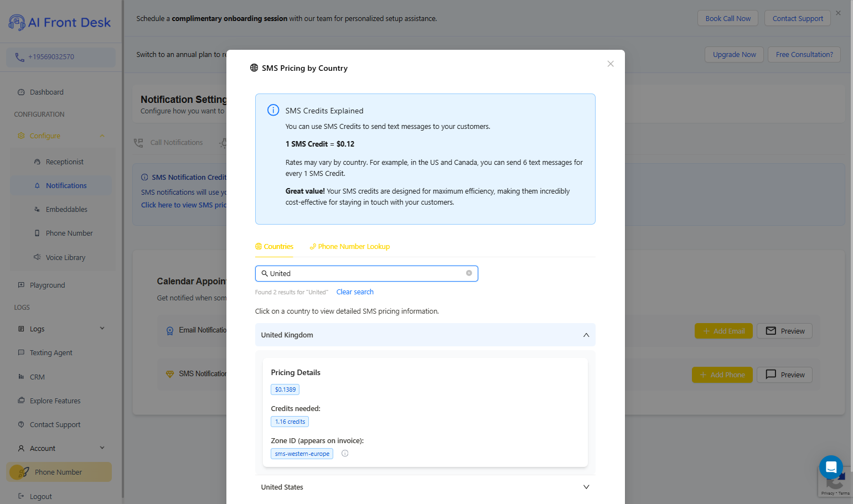Open the chat support bubble icon

(831, 467)
